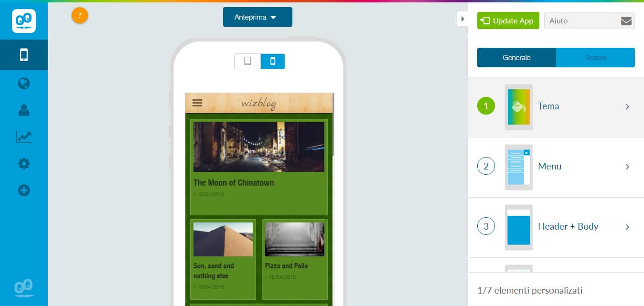Image resolution: width=644 pixels, height=306 pixels.
Task: Click the user profile icon in sidebar
Action: (24, 110)
